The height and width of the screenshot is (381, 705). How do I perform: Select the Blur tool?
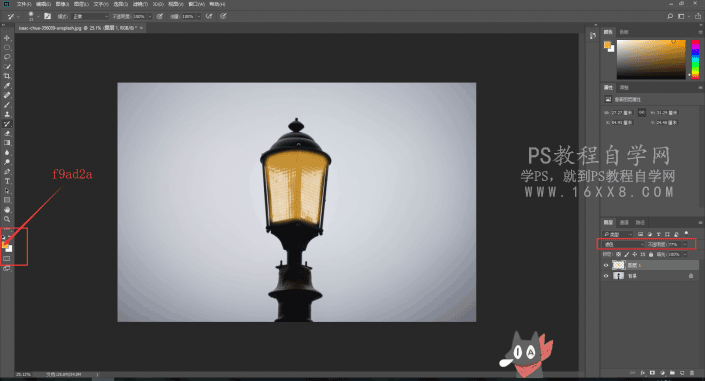(x=7, y=152)
